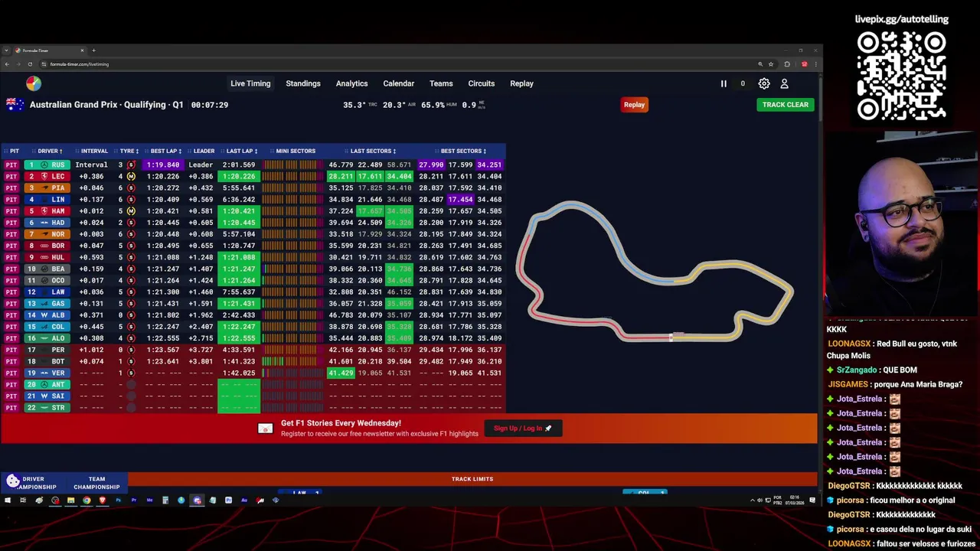Launch Adobe Audition from the taskbar
This screenshot has height=551, width=980.
[x=244, y=500]
